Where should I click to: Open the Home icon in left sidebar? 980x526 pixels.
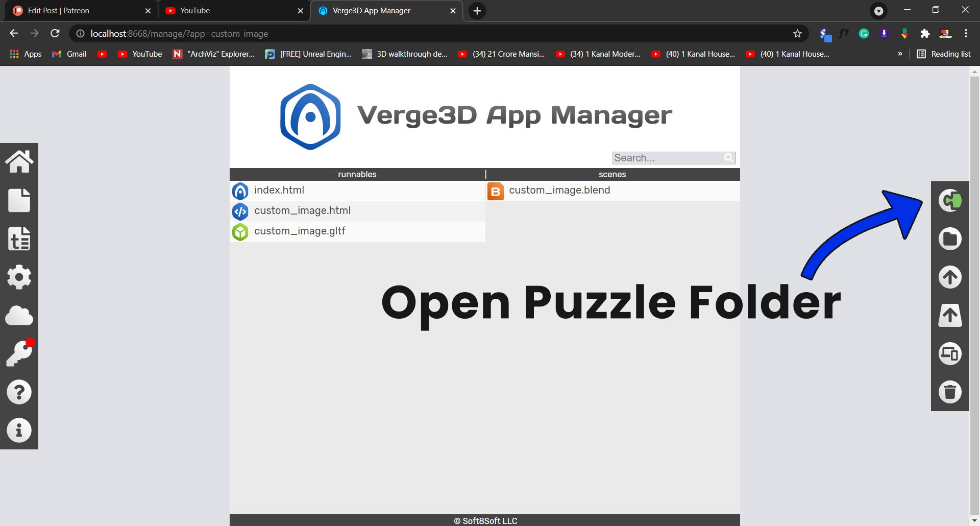[19, 161]
